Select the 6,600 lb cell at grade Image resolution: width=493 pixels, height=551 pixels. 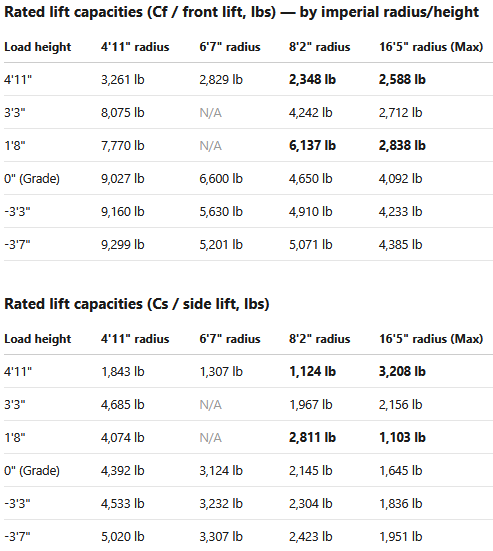pos(221,179)
